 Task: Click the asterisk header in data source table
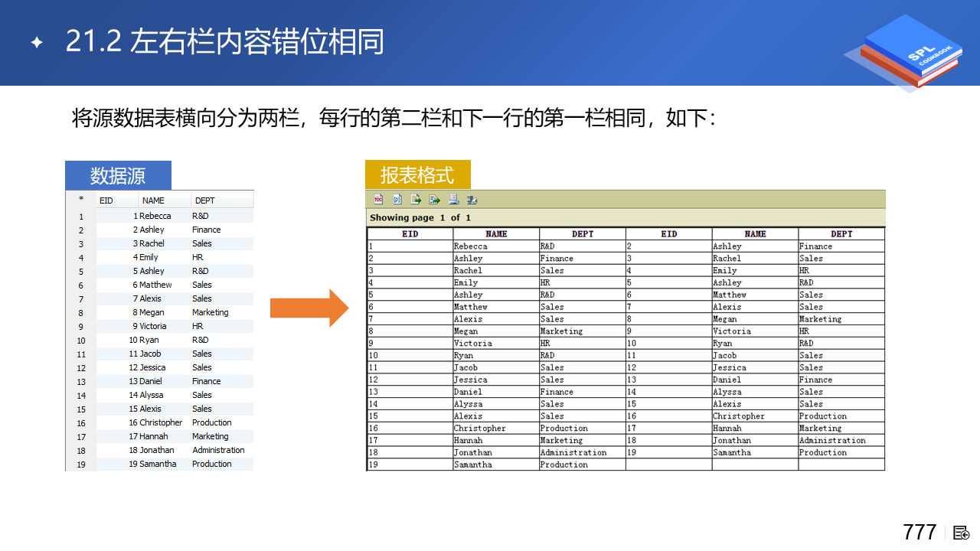tap(81, 200)
